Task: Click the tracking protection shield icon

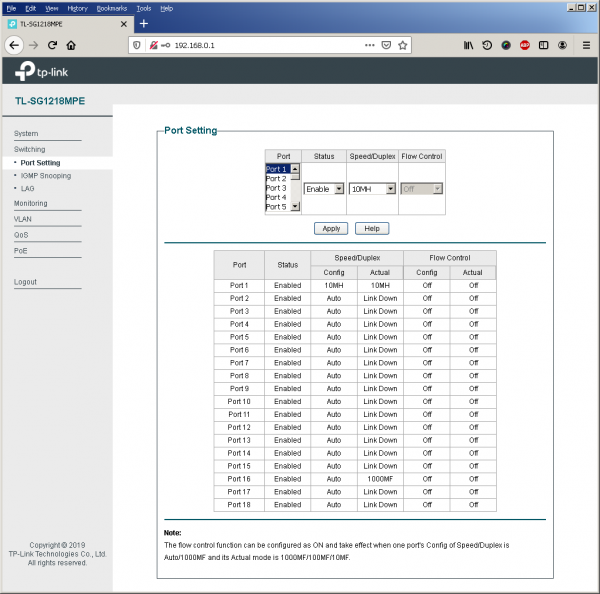Action: pyautogui.click(x=138, y=45)
